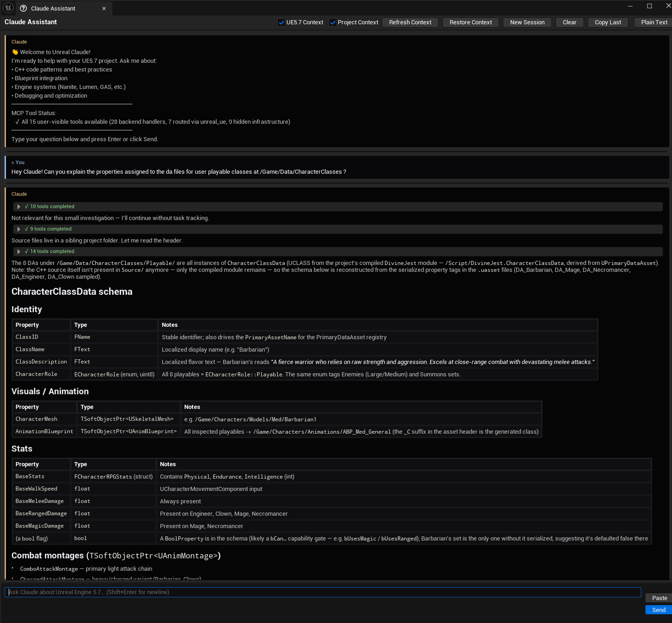This screenshot has height=623, width=672.
Task: Click the Unreal Engine logo icon
Action: [x=8, y=8]
